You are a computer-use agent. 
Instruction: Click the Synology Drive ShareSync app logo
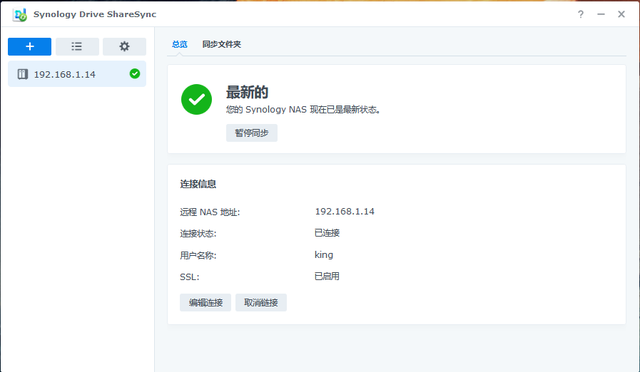[20, 15]
